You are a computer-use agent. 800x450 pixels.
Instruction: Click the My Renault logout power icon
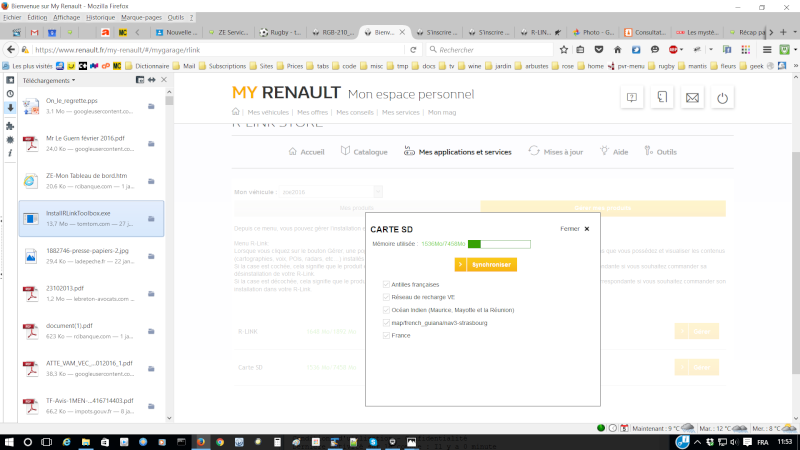tap(722, 97)
